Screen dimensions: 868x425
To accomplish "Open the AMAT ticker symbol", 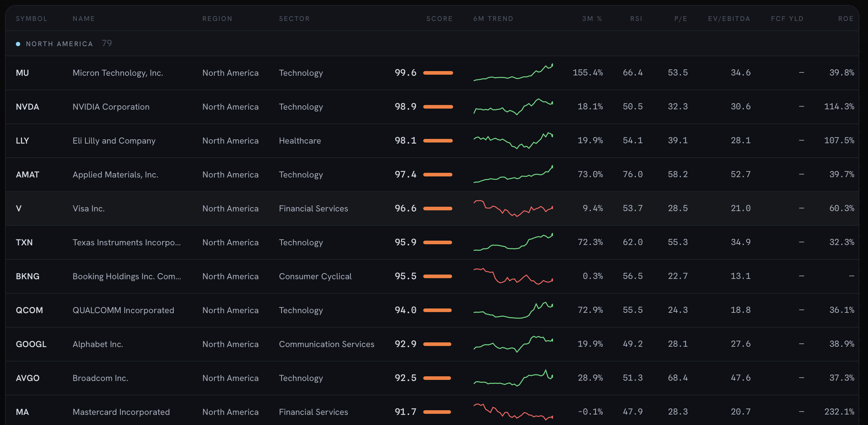I will point(27,175).
